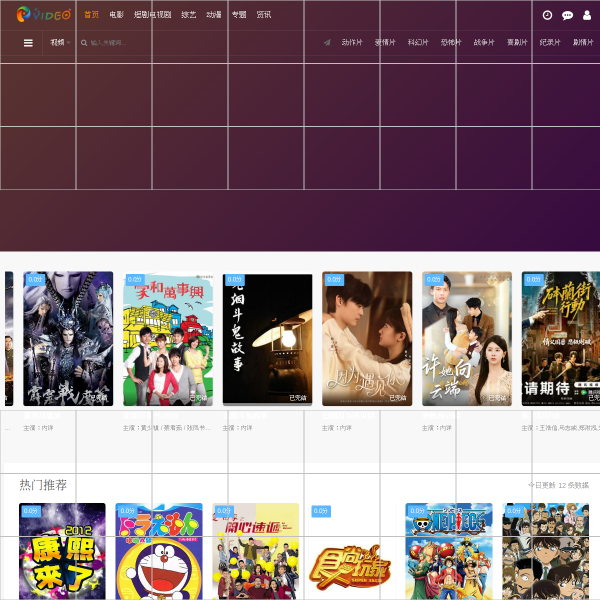Screen dimensions: 600x600
Task: Select the 爱情片 category link
Action: 385,42
